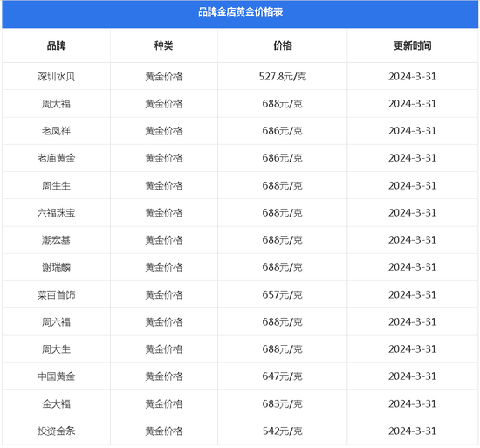Click the 2024-3-31 date for 投资金条

413,431
